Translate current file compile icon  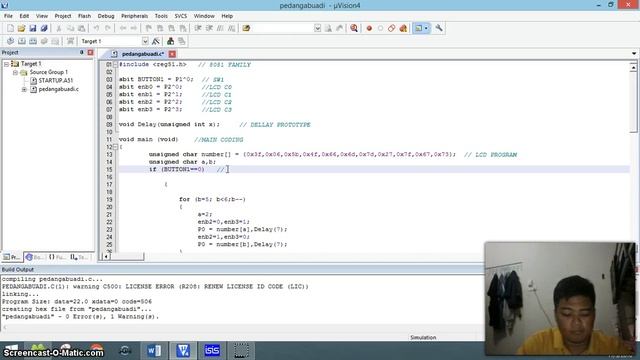[x=10, y=41]
